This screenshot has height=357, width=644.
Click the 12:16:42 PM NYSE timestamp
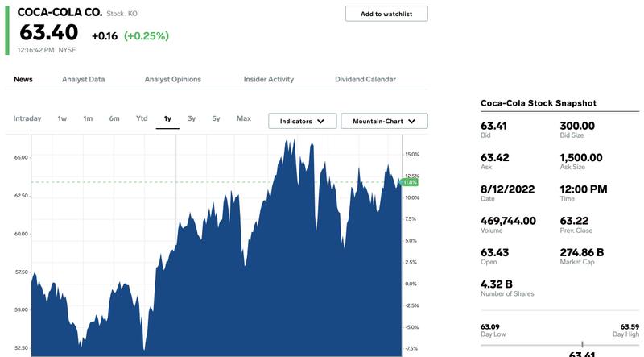pos(47,50)
